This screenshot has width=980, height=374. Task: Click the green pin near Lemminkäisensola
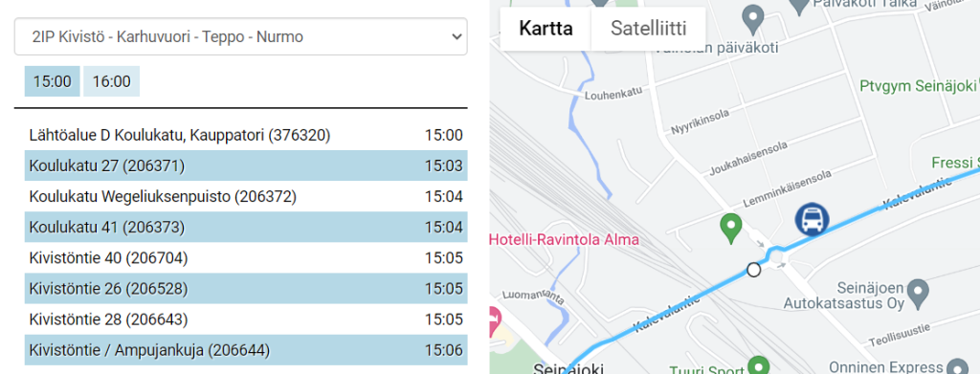pos(730,228)
